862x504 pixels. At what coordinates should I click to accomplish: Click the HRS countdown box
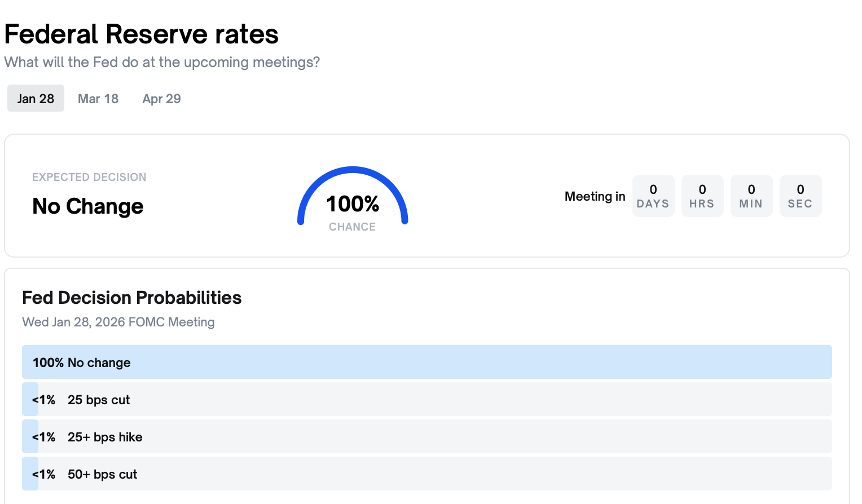click(x=702, y=196)
